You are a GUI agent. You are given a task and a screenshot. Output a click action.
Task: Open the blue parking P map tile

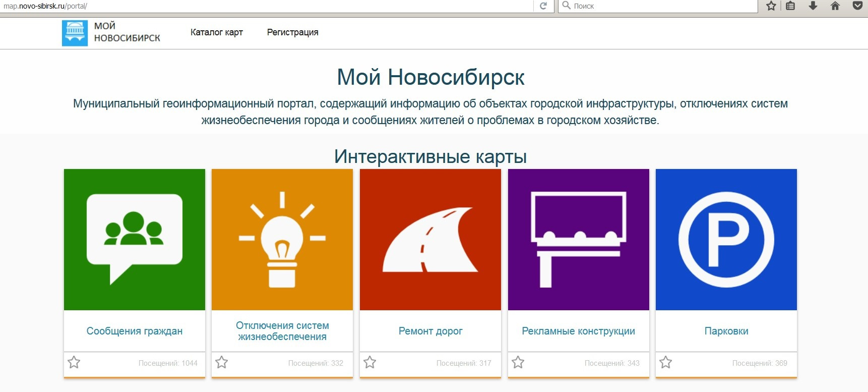coord(726,240)
